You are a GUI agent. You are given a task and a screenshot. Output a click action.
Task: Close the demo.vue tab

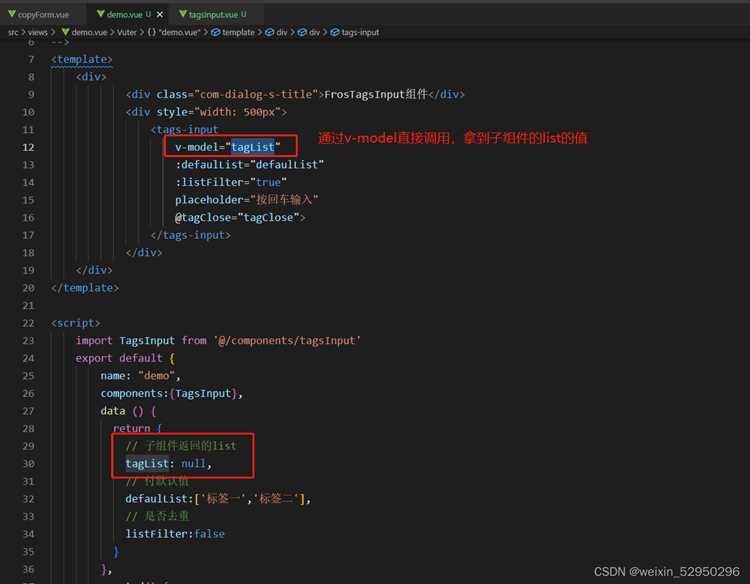160,15
